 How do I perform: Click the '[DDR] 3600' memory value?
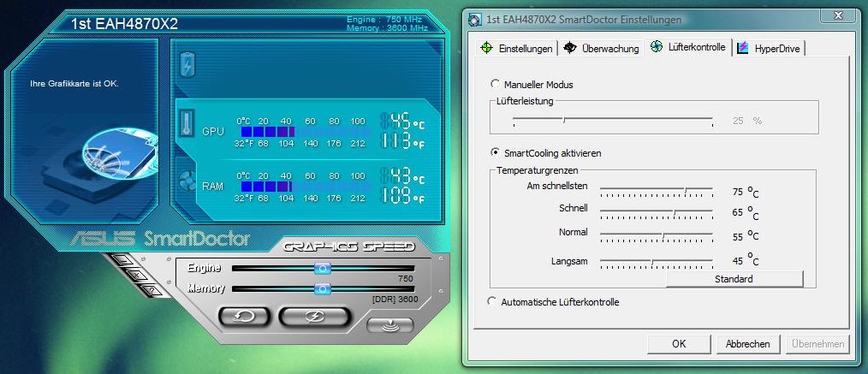395,300
